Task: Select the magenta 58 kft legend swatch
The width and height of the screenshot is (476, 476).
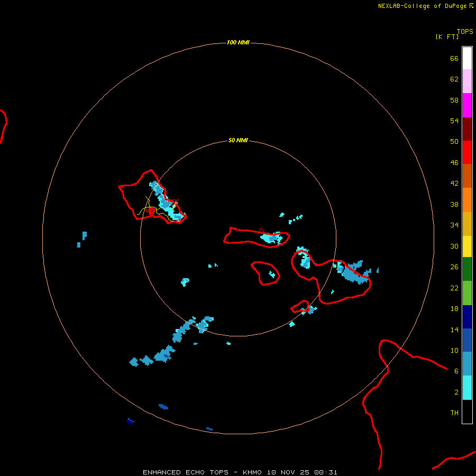Action: coord(467,105)
